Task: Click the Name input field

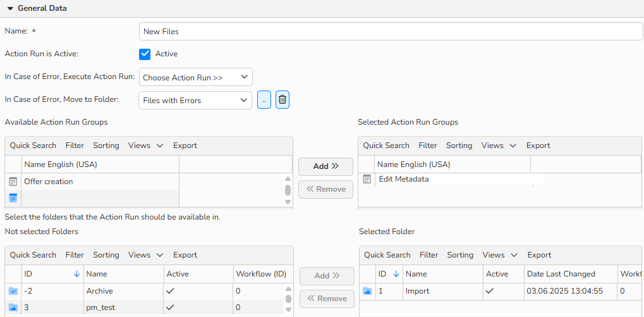Action: pyautogui.click(x=391, y=32)
